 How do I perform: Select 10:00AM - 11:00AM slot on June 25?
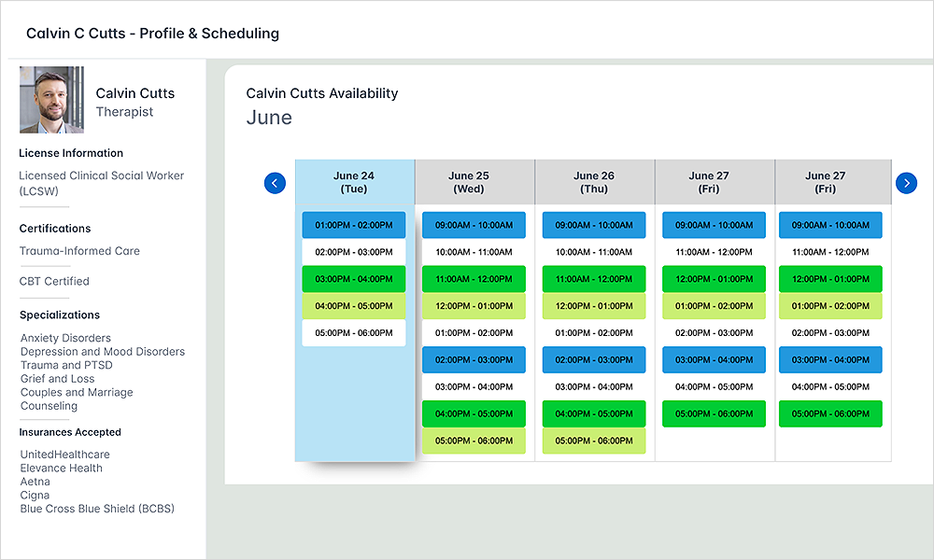pyautogui.click(x=474, y=252)
